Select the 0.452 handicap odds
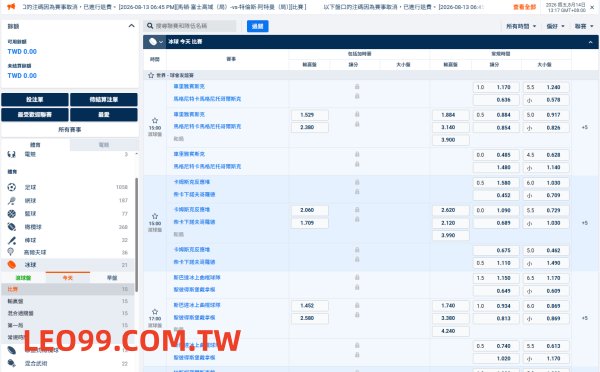This screenshot has height=372, width=600. point(496,195)
